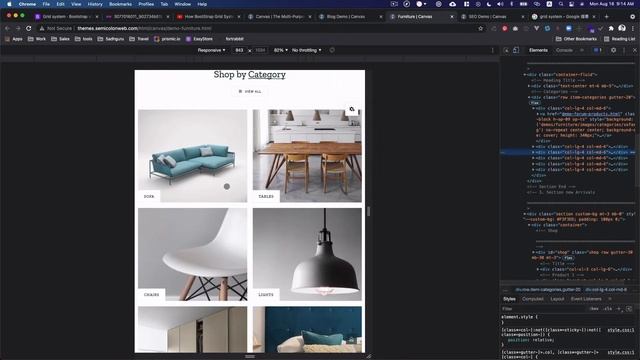Open a new tab with the plus button
The image size is (640, 360).
click(x=606, y=17)
